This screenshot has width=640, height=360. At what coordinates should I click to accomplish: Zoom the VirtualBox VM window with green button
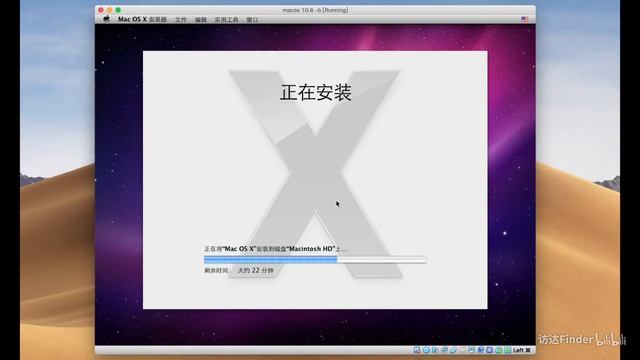(118, 10)
